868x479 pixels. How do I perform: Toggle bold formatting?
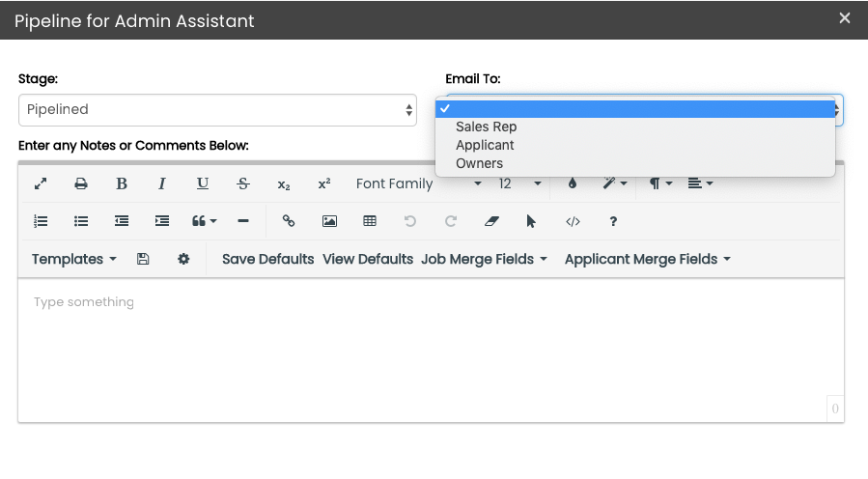click(x=122, y=183)
